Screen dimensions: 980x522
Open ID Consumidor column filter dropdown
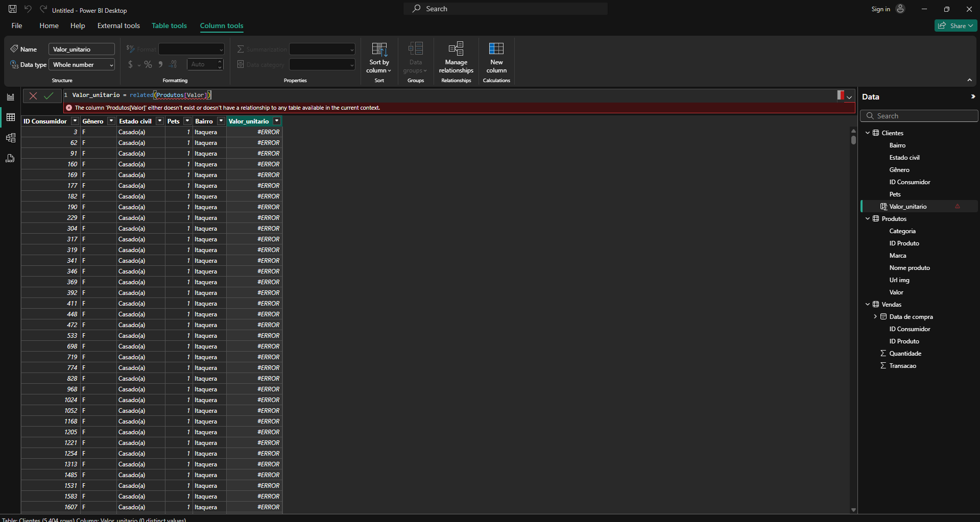[75, 121]
